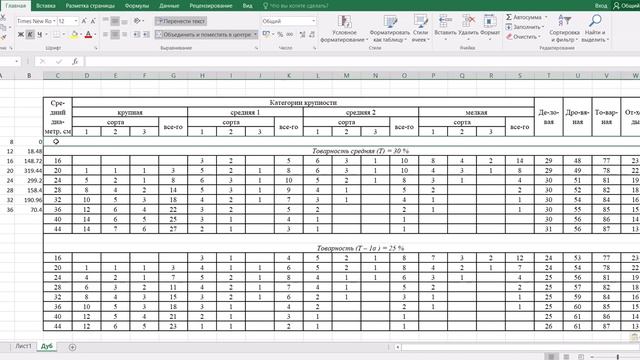Viewport: 640px width, 360px height.
Task: Click the zoom slider handle
Action: click(618, 357)
